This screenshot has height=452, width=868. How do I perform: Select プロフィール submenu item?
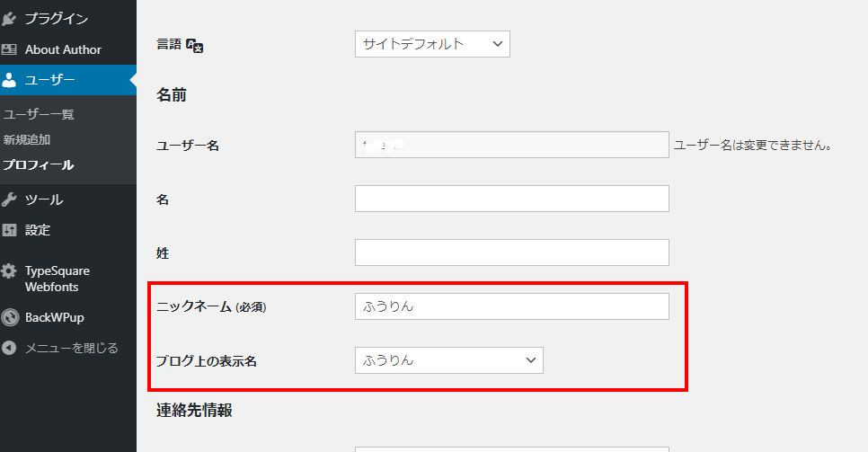click(x=39, y=165)
